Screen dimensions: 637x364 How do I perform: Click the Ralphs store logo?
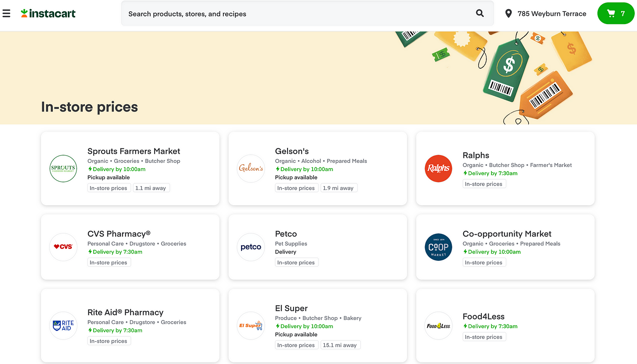pyautogui.click(x=438, y=168)
